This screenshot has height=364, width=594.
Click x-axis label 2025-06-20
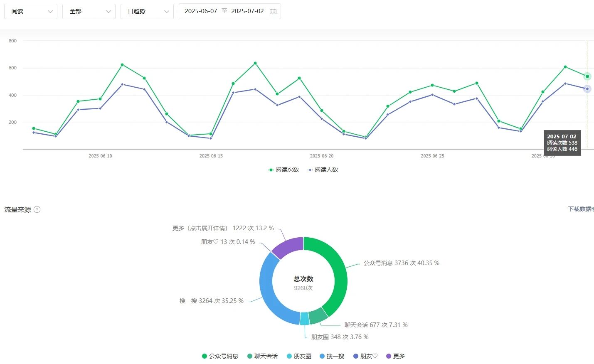tap(322, 156)
